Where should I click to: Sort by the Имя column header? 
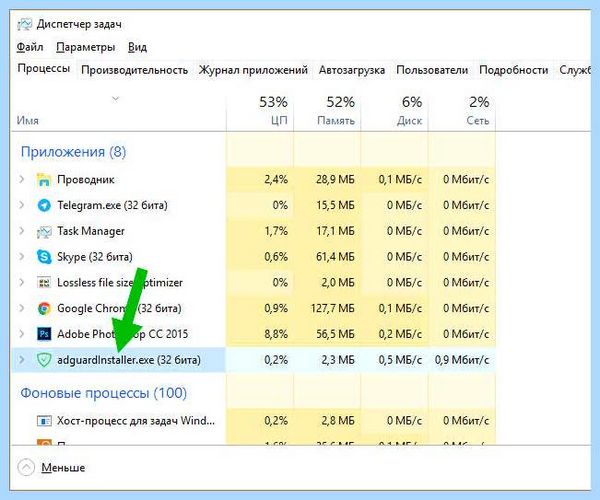pos(118,111)
